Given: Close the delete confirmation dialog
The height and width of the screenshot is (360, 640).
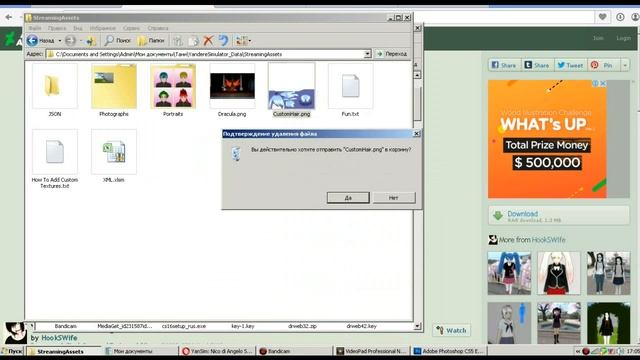Looking at the screenshot, I should 416,133.
